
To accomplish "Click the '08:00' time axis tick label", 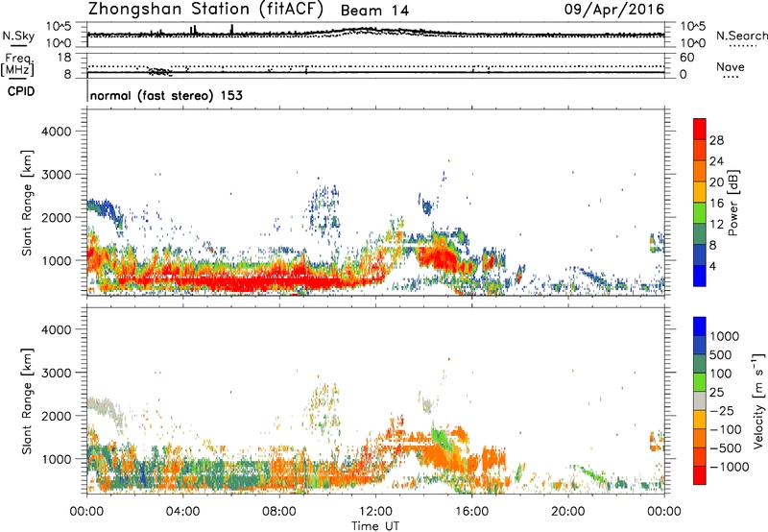I will coord(279,512).
